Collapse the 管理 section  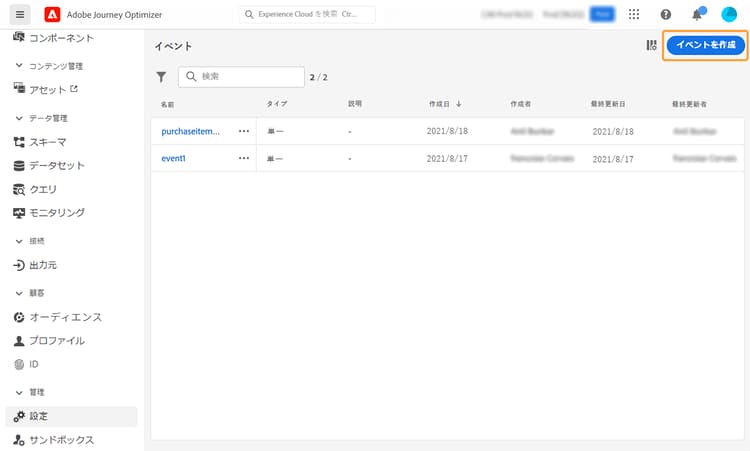pyautogui.click(x=19, y=392)
